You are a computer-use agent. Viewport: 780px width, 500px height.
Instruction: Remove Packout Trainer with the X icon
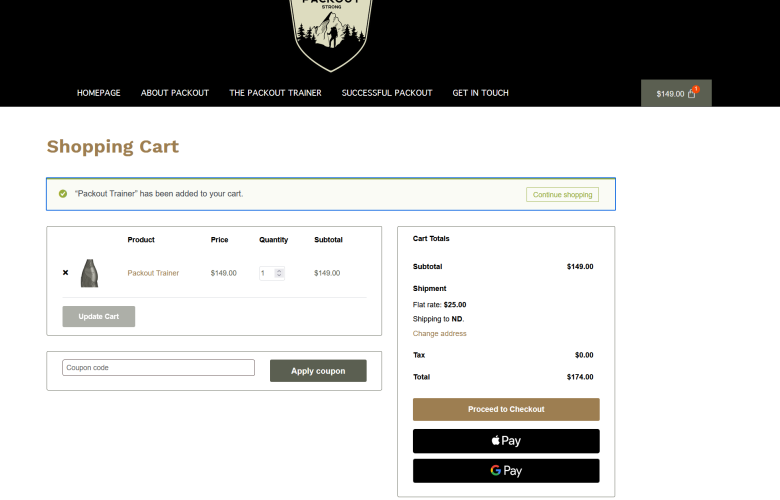click(65, 273)
